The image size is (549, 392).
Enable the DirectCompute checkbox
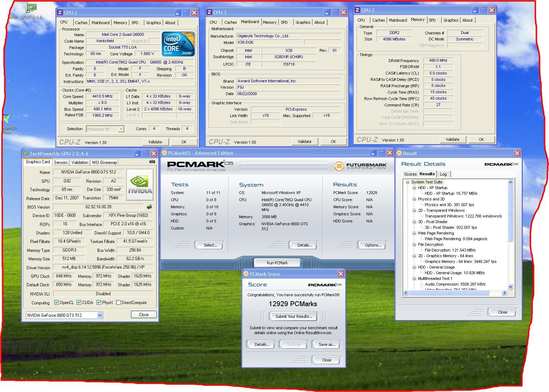tap(118, 303)
